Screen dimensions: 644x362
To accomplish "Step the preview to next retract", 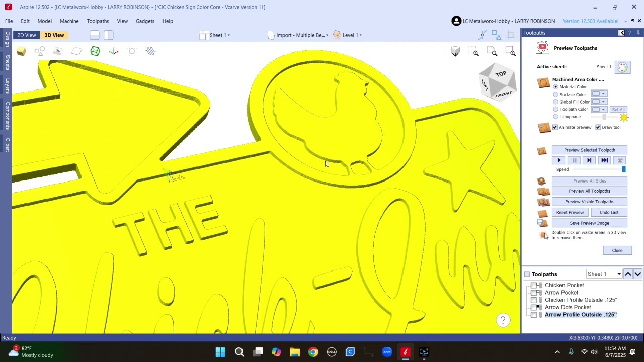I will 589,160.
